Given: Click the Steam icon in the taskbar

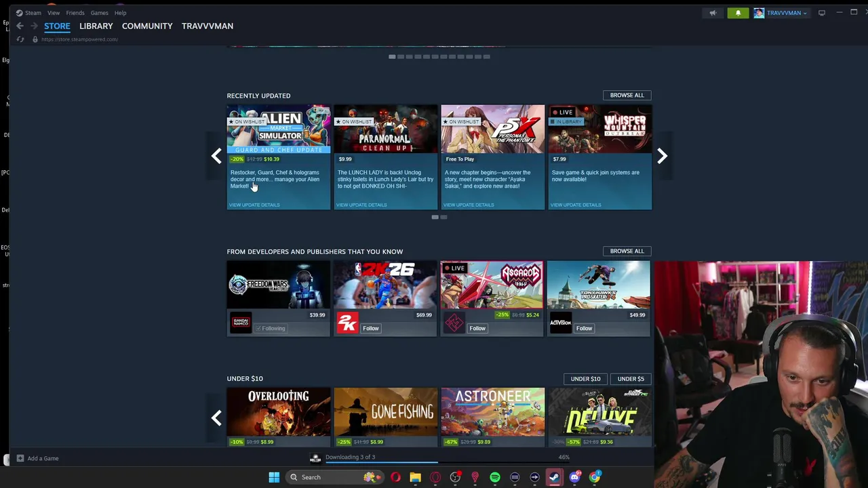Looking at the screenshot, I should coord(554,477).
